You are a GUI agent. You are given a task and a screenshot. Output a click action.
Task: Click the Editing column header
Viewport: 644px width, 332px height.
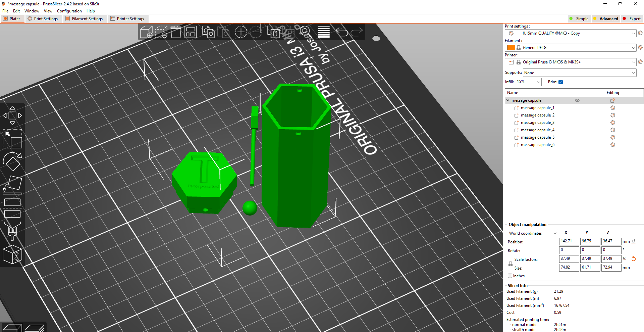click(613, 93)
